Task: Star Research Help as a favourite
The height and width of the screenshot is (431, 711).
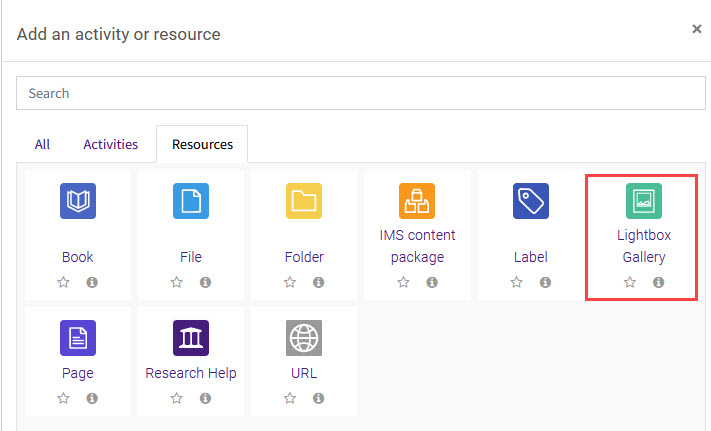Action: [x=177, y=398]
